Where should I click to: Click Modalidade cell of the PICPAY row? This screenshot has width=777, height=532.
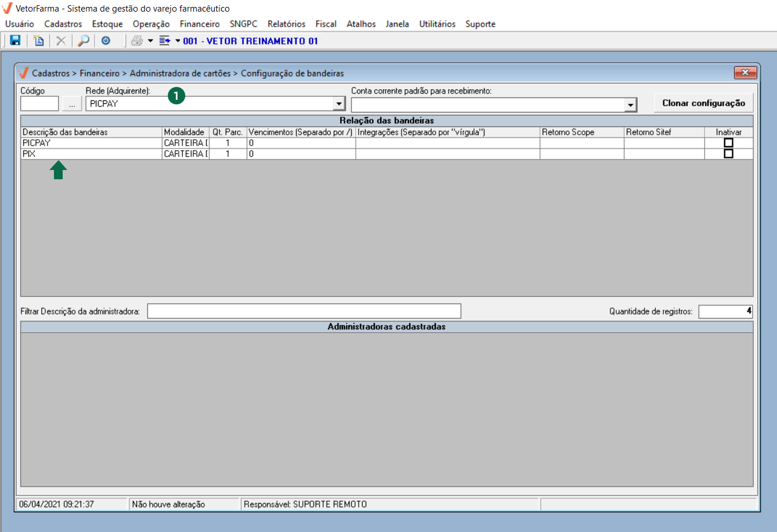[x=186, y=143]
